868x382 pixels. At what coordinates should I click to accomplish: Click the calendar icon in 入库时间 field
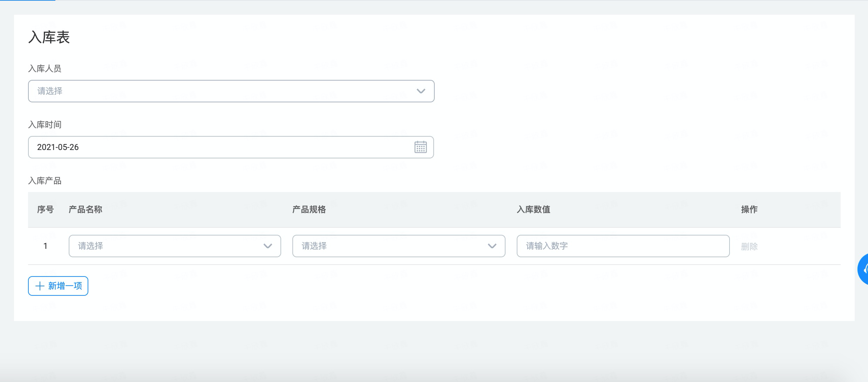tap(420, 147)
